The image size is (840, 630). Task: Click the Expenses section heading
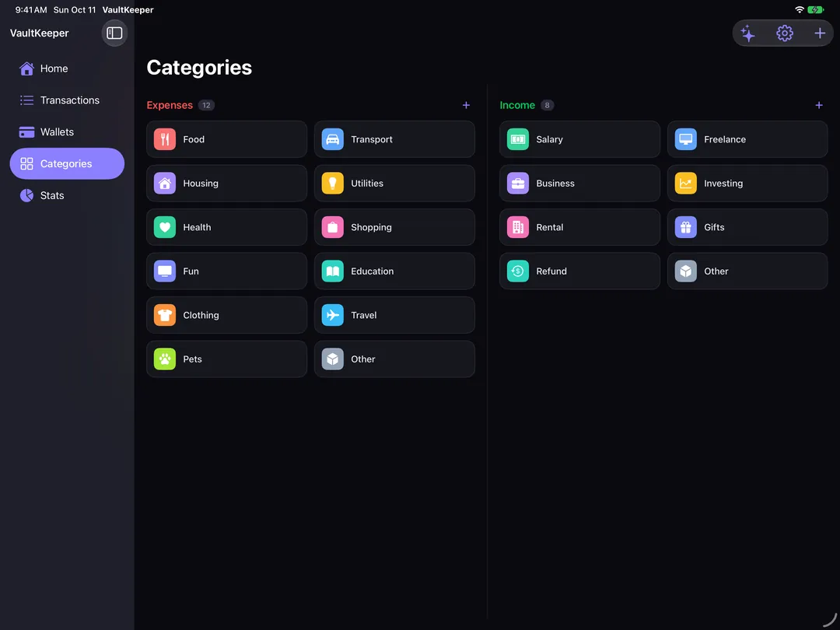tap(170, 105)
